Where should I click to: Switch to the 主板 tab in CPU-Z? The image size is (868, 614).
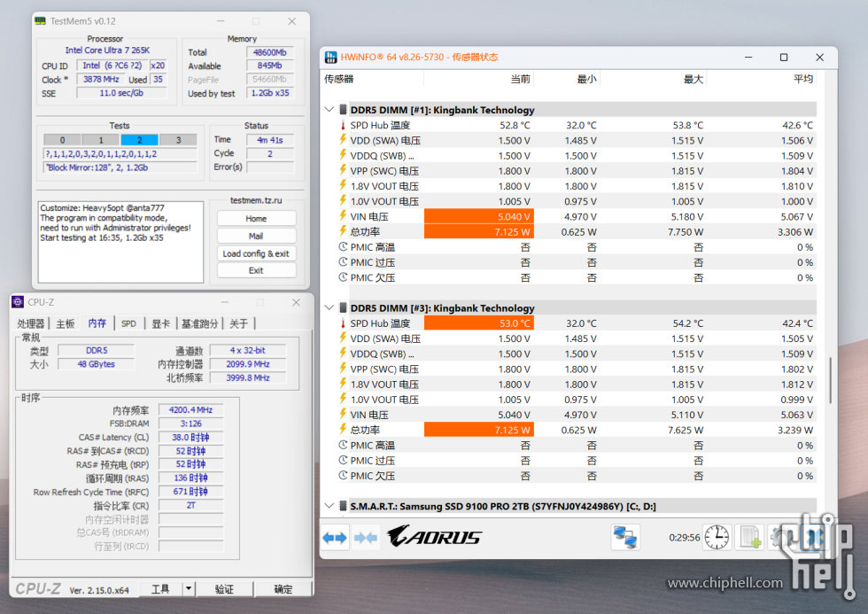point(66,324)
